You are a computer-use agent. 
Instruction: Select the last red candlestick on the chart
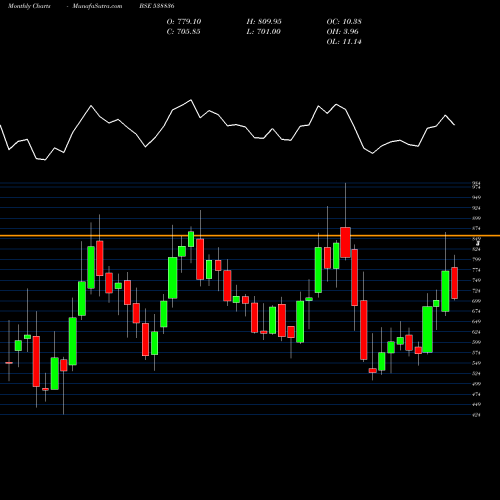[x=455, y=283]
